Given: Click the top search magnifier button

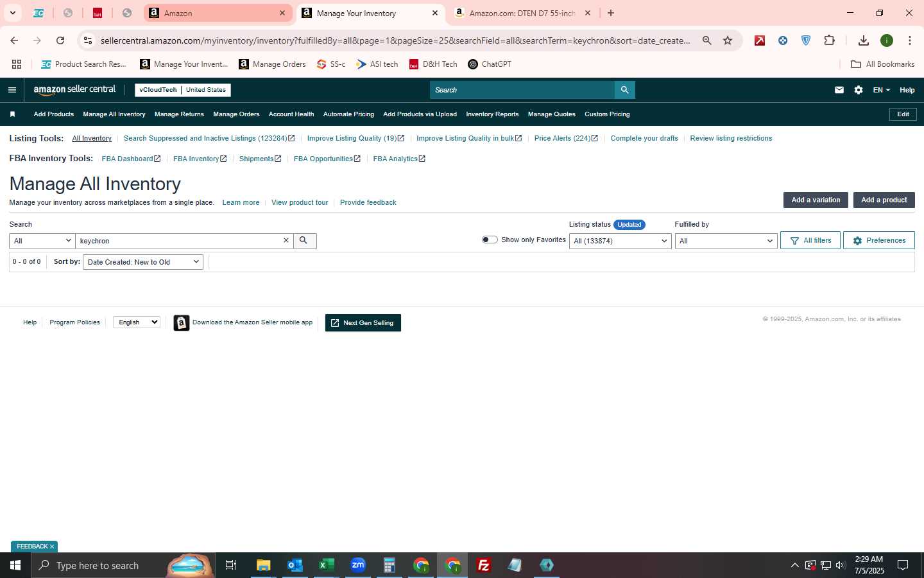Looking at the screenshot, I should point(624,90).
